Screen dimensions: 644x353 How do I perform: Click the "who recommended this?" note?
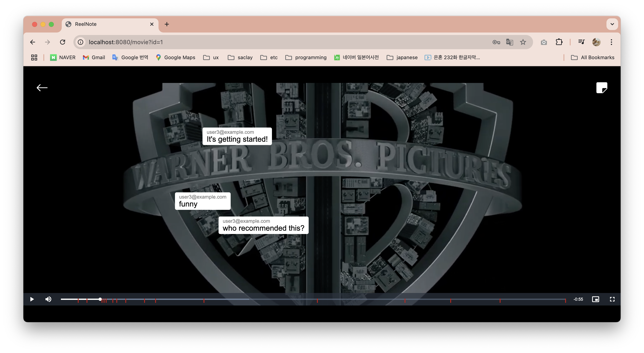pos(263,225)
